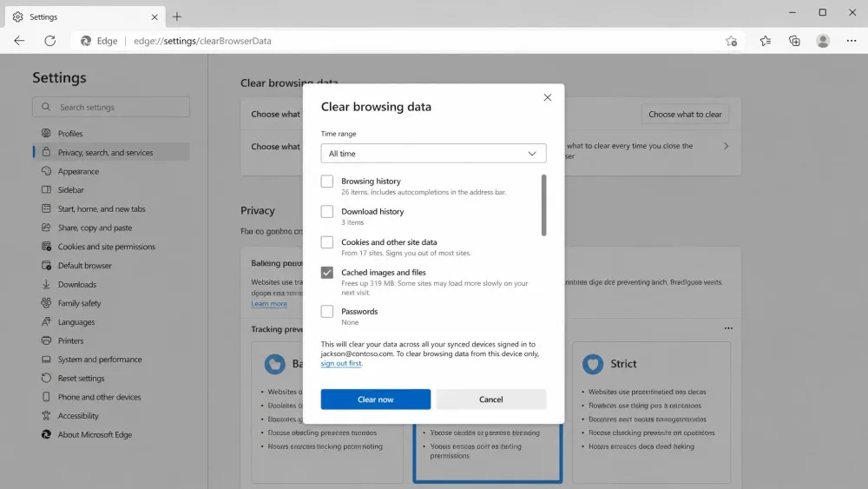This screenshot has width=868, height=489.
Task: Reload the page with refresh icon
Action: tap(49, 41)
